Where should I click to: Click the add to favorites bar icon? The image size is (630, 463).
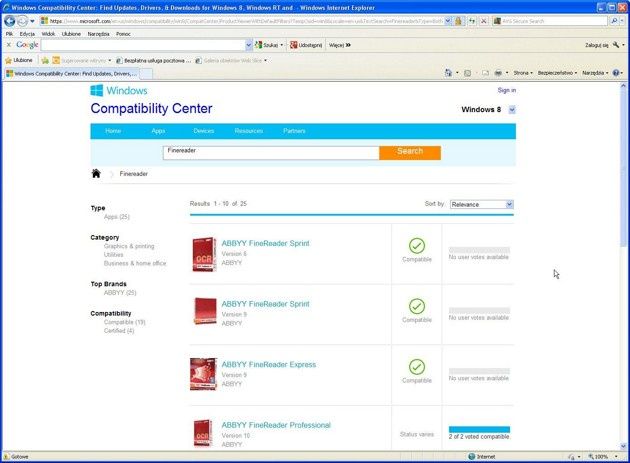pyautogui.click(x=45, y=60)
